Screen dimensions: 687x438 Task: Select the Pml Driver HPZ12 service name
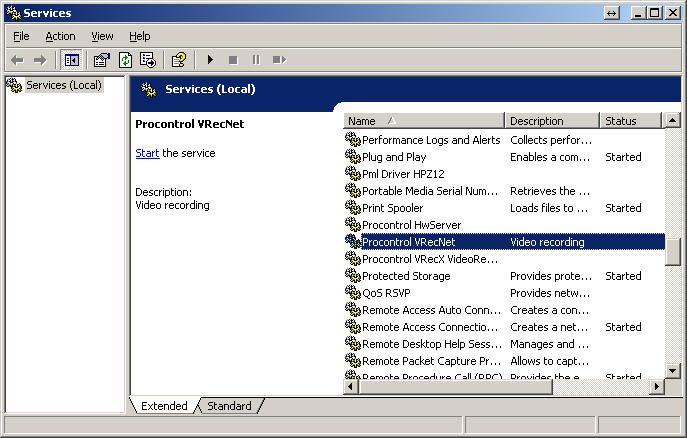403,174
